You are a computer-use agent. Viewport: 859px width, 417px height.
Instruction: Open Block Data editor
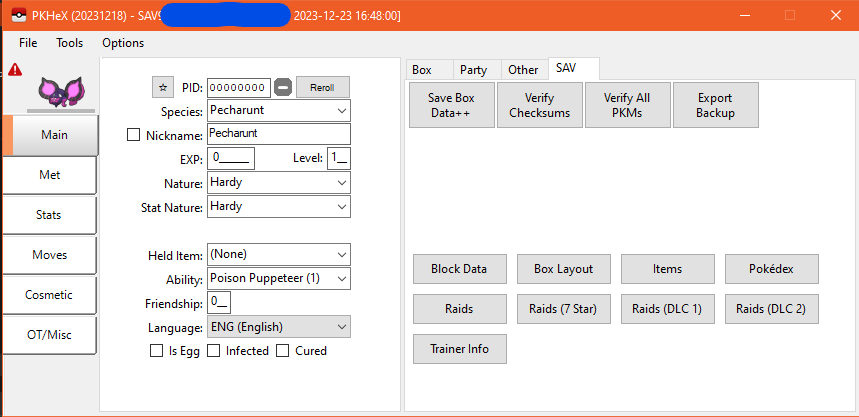click(x=460, y=269)
